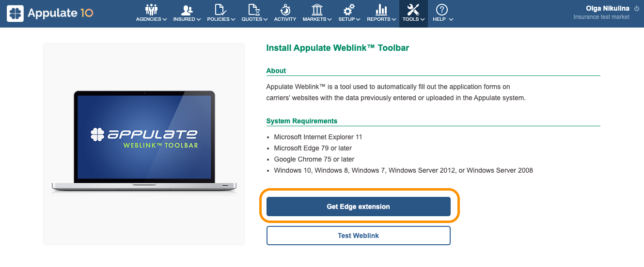644x267 pixels.
Task: Expand the Reports menu chevron
Action: click(394, 19)
